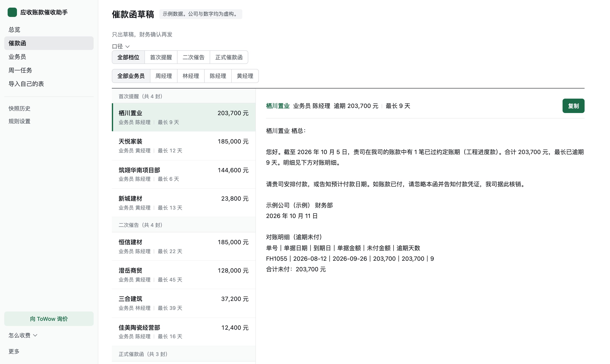610x364 pixels.
Task: Click 更多 at the sidebar bottom
Action: (14, 351)
